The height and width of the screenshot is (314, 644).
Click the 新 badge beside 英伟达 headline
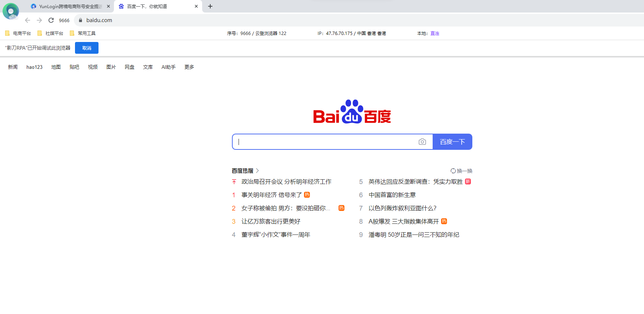[x=468, y=181]
